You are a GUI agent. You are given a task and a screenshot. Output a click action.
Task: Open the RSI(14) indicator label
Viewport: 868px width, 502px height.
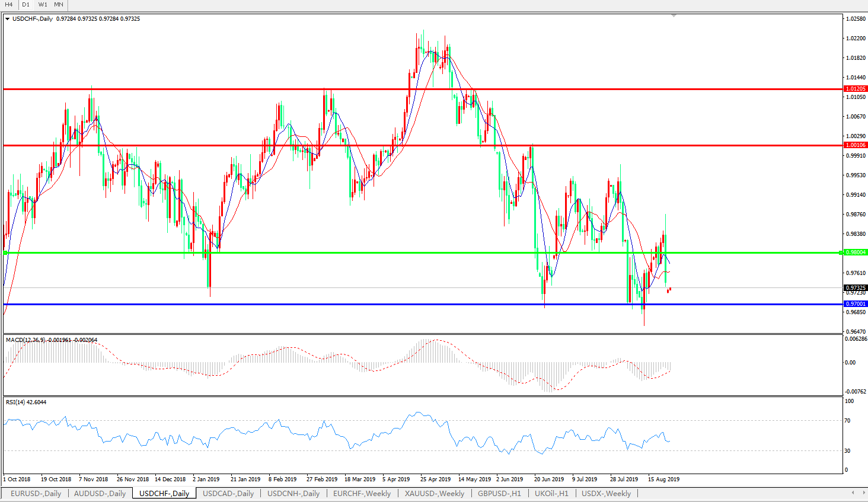[25, 402]
